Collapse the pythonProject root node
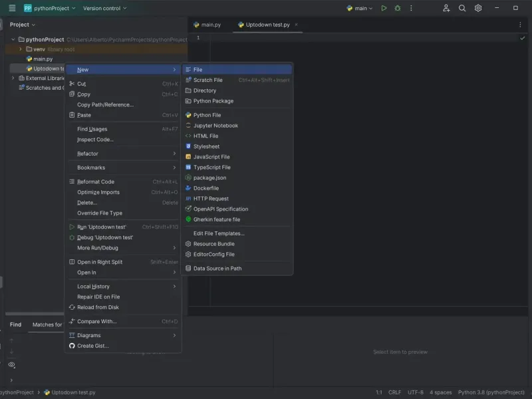 (x=13, y=40)
